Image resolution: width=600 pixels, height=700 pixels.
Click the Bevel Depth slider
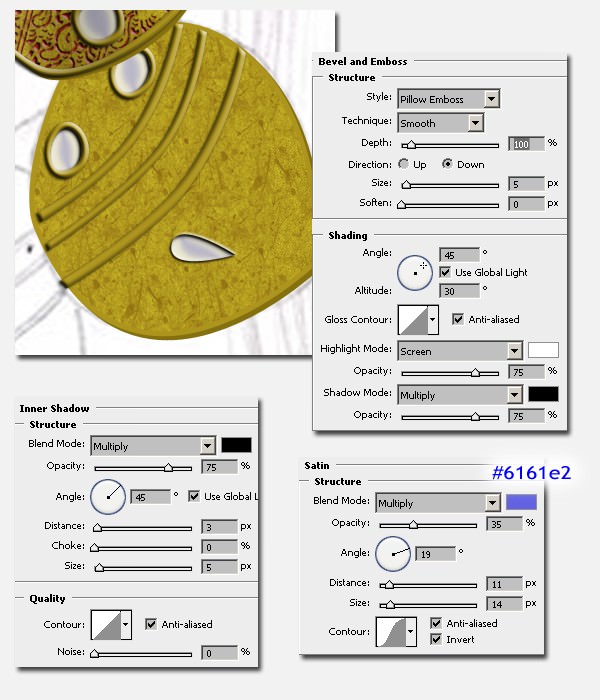click(x=450, y=145)
